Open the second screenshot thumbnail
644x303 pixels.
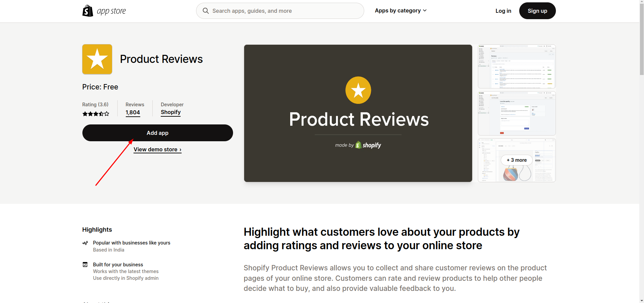click(517, 113)
